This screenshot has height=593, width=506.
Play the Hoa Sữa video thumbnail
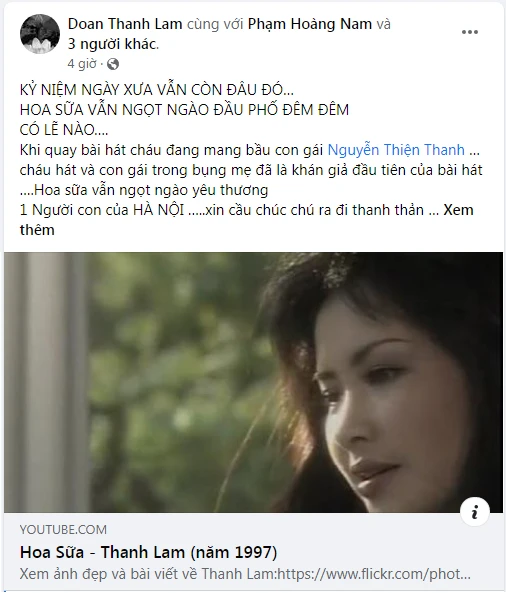tap(253, 382)
